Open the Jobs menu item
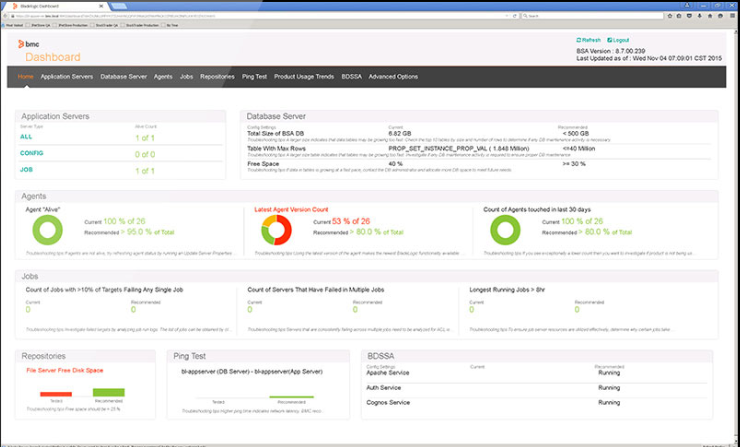Image resolution: width=740 pixels, height=447 pixels. (186, 76)
